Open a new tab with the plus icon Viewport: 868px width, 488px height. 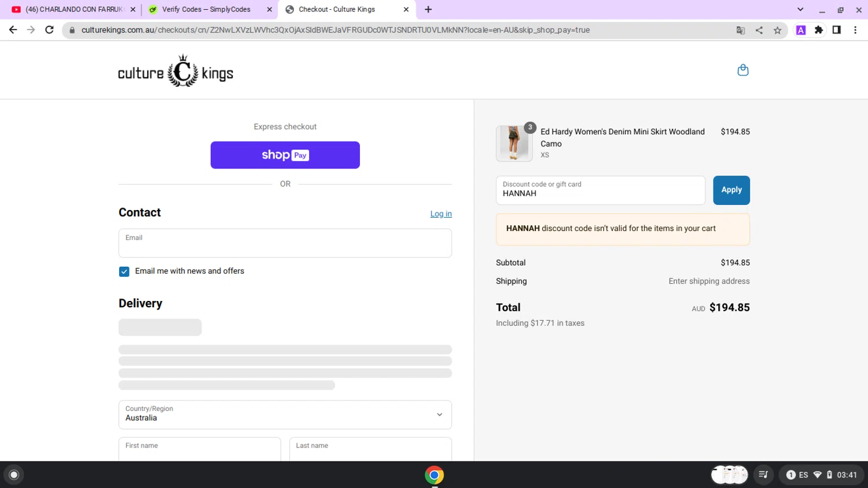(x=428, y=9)
